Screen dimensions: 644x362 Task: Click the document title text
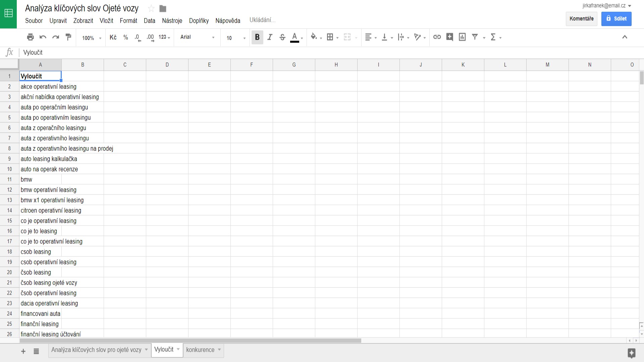tap(82, 8)
